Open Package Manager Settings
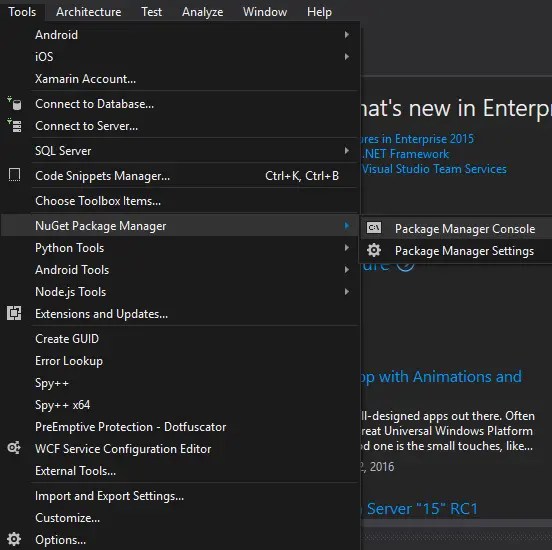Screen dimensions: 552x550 click(456, 251)
